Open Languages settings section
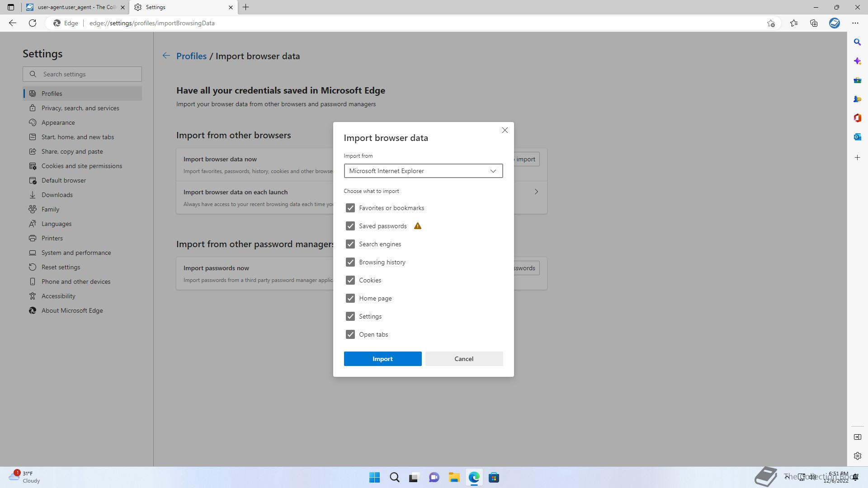The image size is (868, 488). [82, 224]
